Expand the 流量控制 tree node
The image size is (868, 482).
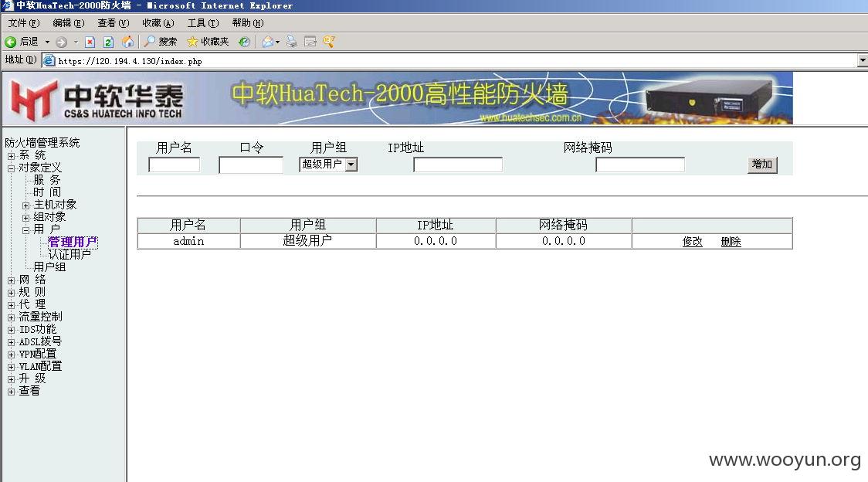coord(11,317)
